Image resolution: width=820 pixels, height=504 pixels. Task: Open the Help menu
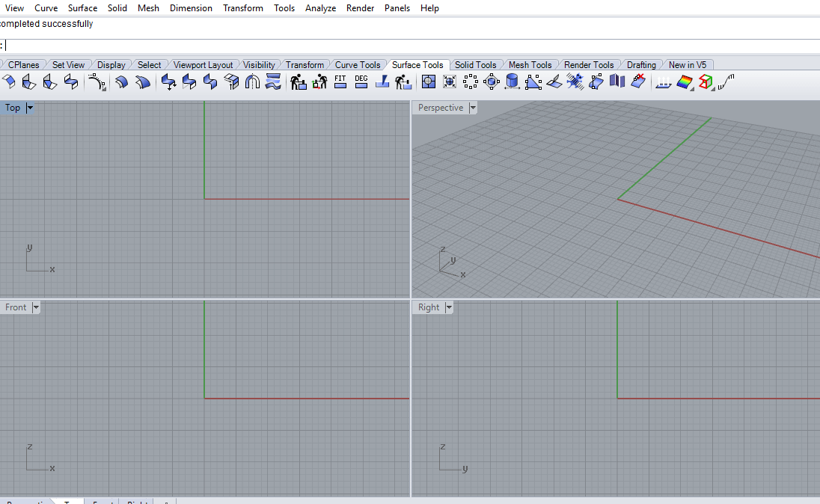point(429,7)
